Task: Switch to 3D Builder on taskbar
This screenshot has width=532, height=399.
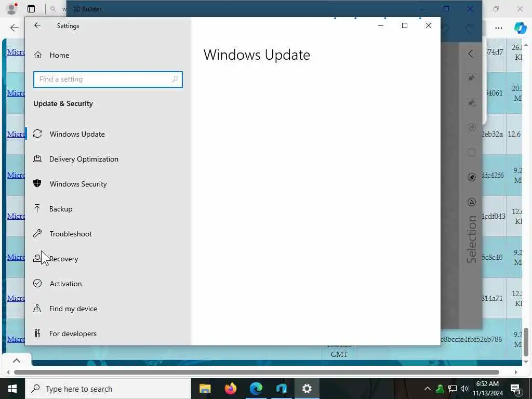Action: (282, 389)
